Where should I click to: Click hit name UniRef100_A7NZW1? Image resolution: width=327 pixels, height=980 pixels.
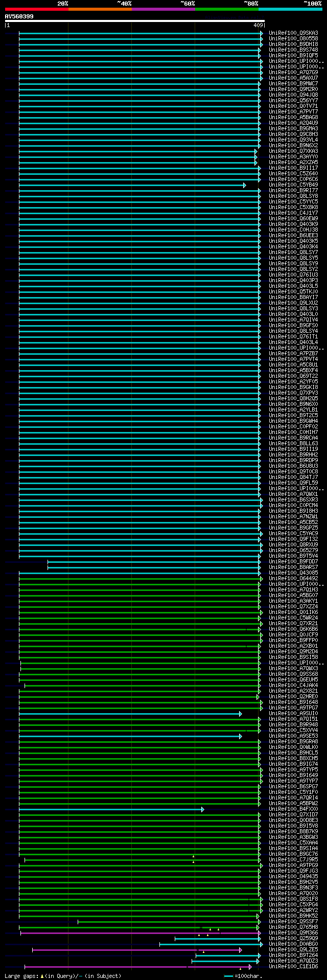tap(293, 517)
